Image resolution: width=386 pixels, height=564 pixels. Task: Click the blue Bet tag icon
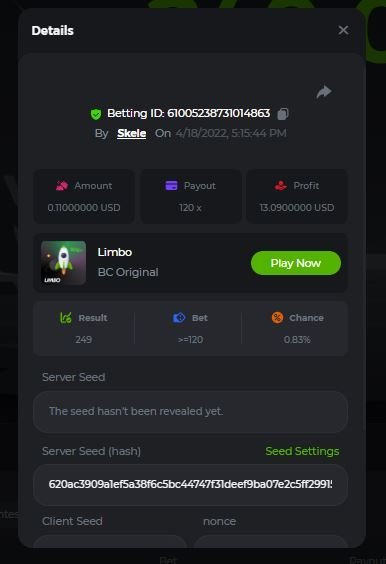click(179, 318)
